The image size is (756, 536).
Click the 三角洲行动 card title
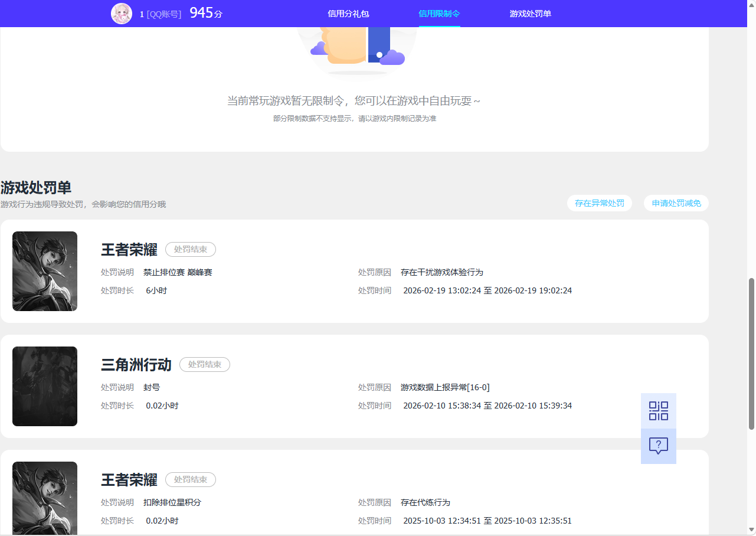coord(136,365)
